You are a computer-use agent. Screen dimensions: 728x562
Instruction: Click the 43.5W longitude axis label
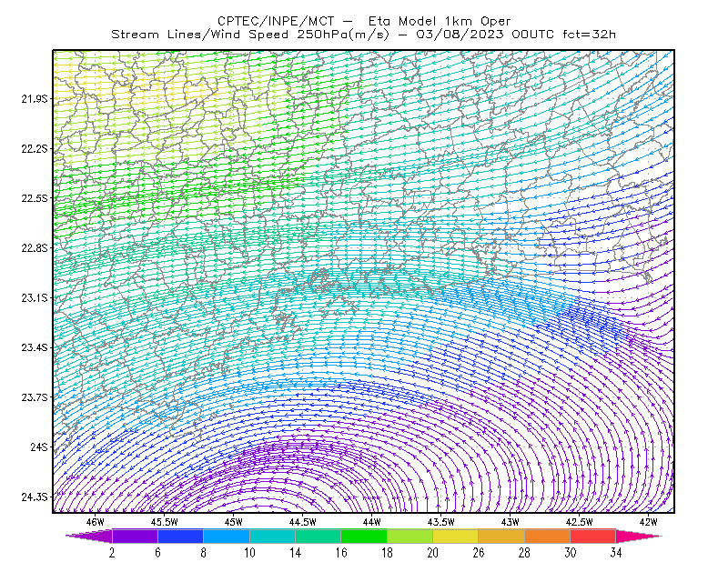440,522
